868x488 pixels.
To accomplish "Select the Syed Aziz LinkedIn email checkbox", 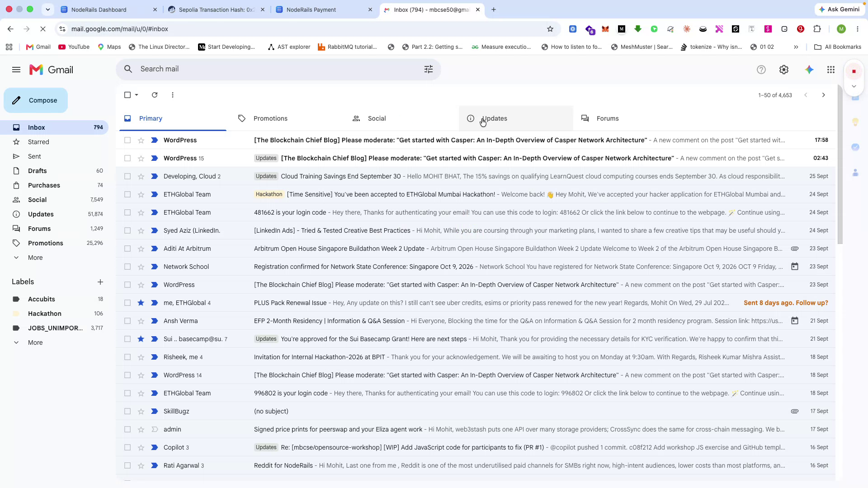I will pos(127,230).
